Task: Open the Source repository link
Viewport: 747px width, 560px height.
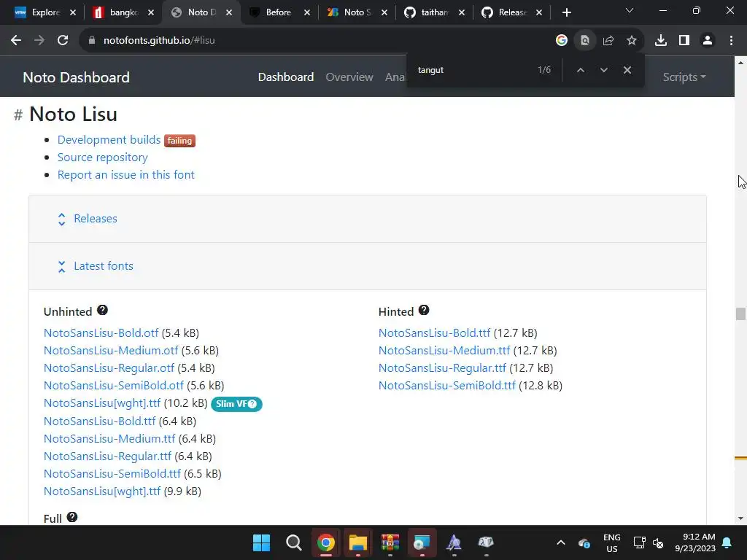Action: pos(102,157)
